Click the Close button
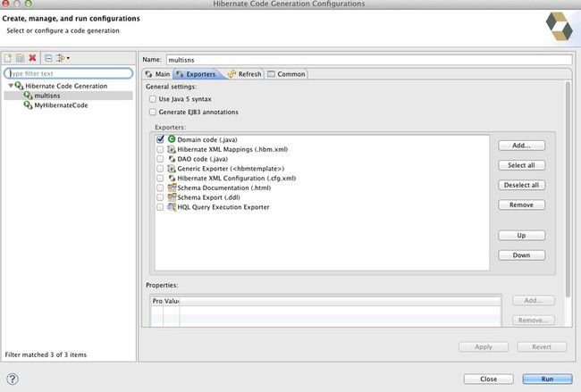The width and height of the screenshot is (581, 392). (x=488, y=379)
